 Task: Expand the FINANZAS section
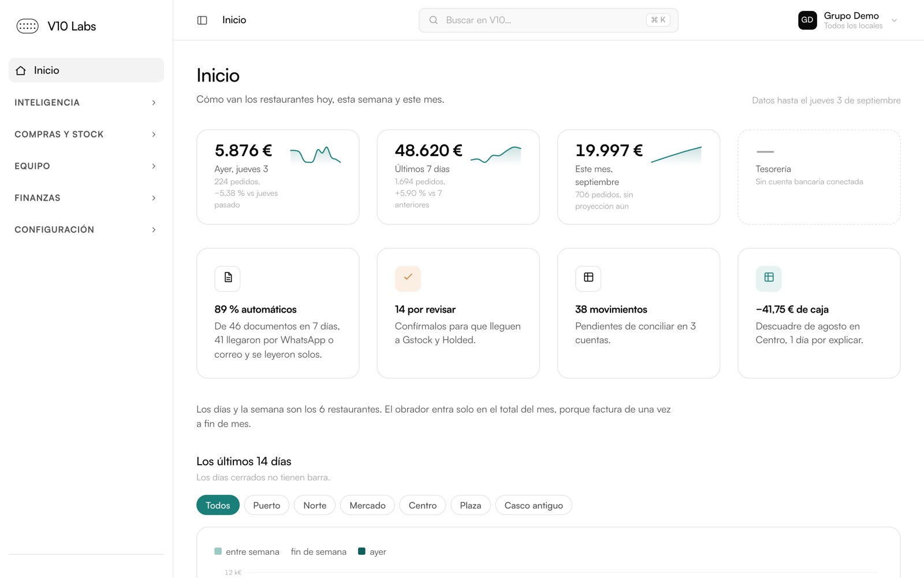86,198
